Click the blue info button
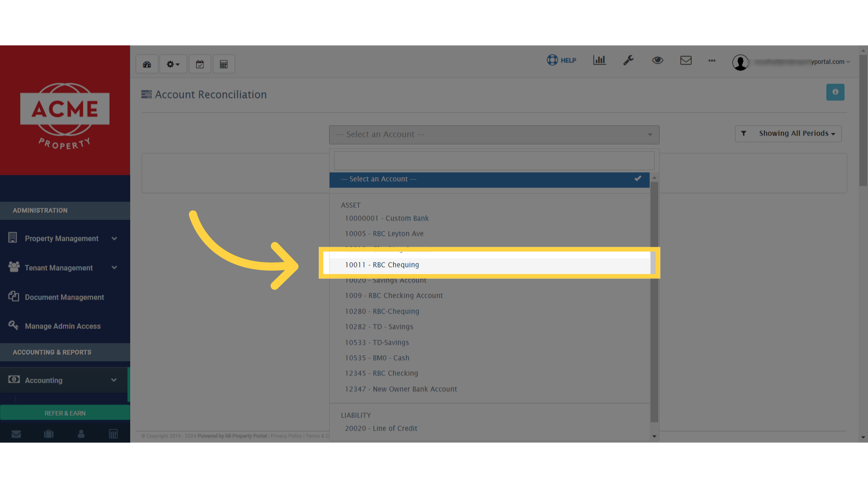The width and height of the screenshot is (868, 488). (x=835, y=92)
